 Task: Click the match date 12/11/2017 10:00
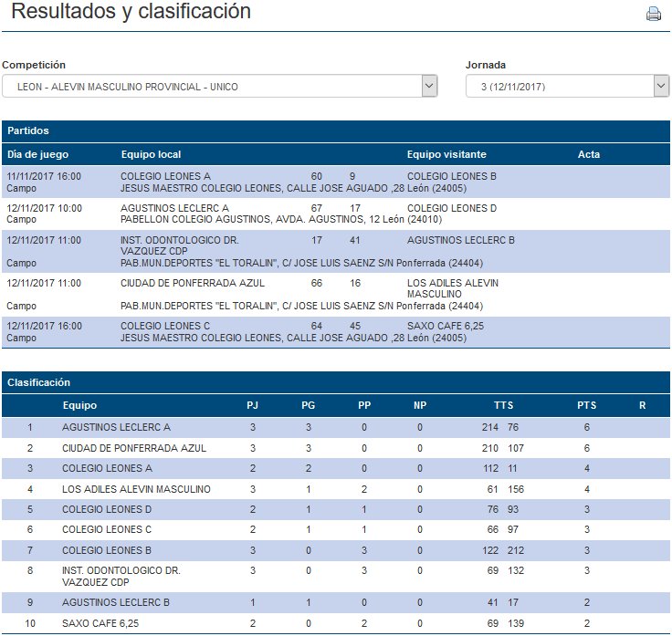click(44, 208)
